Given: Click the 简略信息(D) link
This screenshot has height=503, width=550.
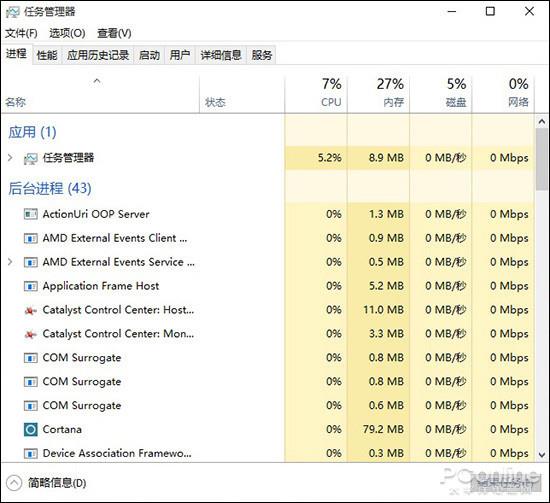Looking at the screenshot, I should point(57,483).
